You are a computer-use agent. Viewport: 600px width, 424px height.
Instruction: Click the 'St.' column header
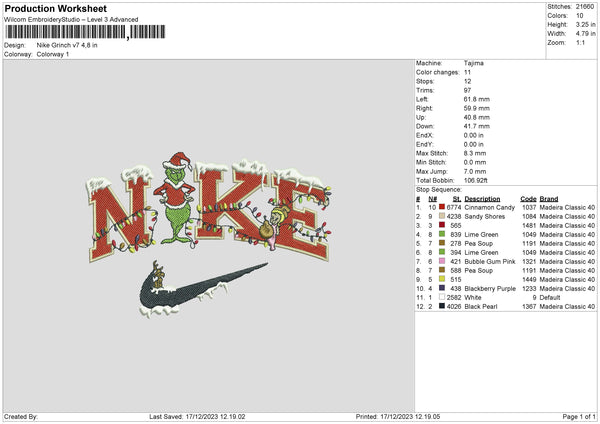(x=457, y=199)
